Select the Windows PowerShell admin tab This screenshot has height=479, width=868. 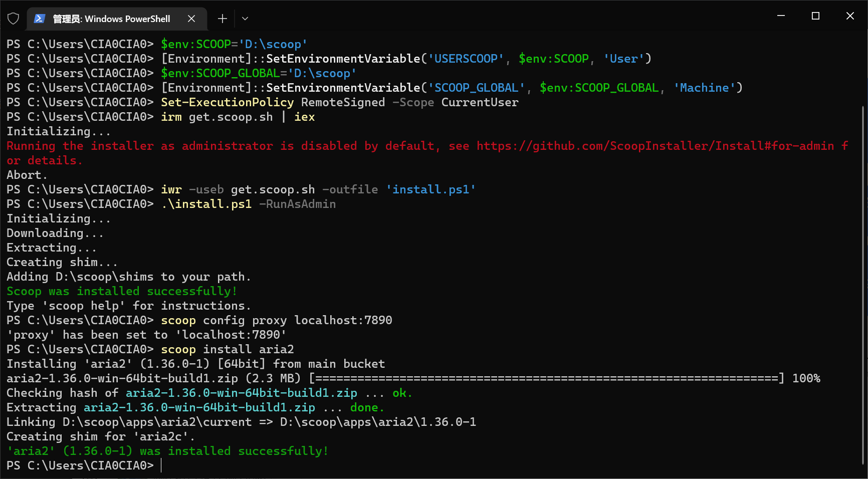117,19
